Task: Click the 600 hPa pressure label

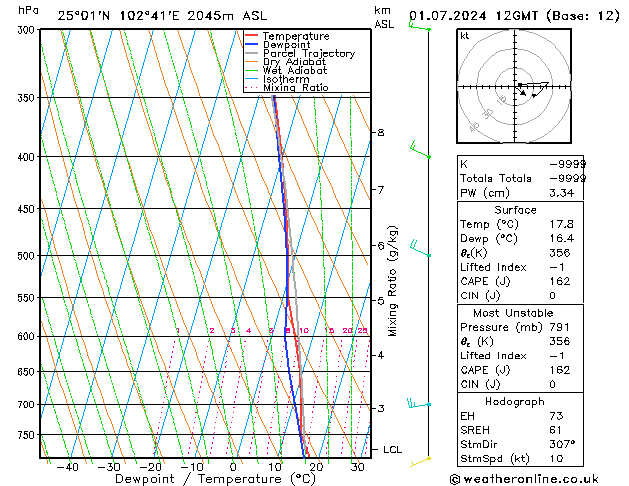Action: [28, 336]
